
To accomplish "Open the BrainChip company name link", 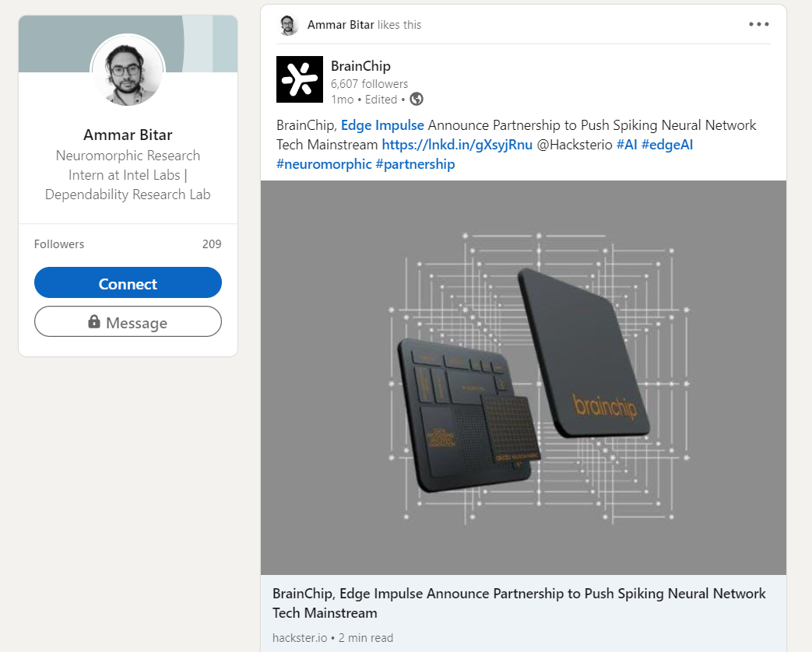I will pos(360,66).
